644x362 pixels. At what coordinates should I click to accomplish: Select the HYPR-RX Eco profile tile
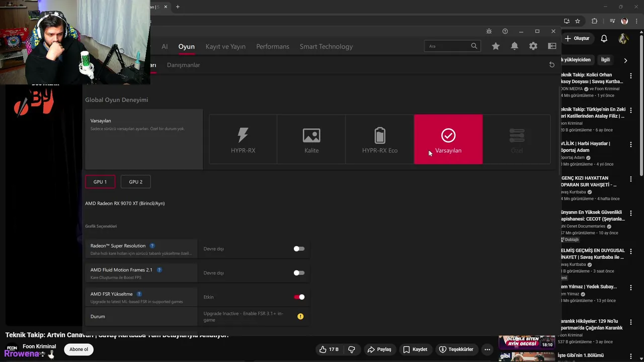click(x=380, y=139)
